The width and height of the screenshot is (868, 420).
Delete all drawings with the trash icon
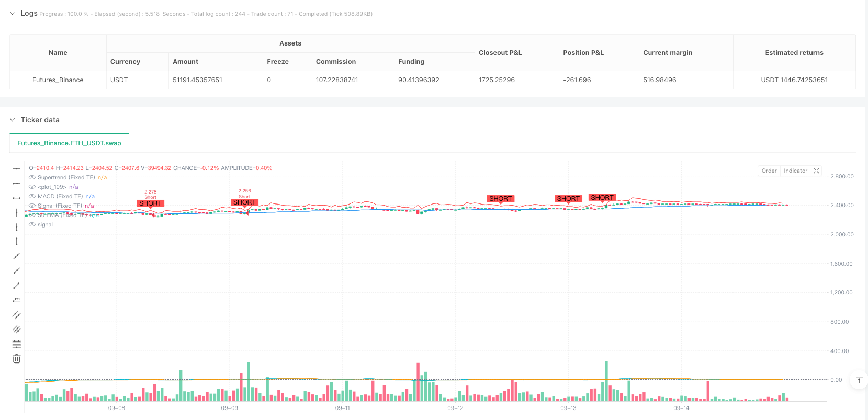[x=17, y=359]
